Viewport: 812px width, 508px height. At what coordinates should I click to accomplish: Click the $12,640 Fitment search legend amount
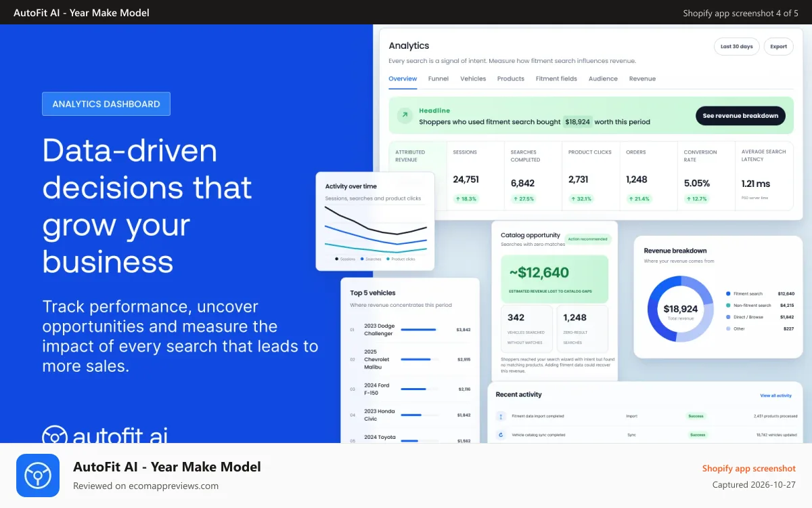tap(786, 294)
